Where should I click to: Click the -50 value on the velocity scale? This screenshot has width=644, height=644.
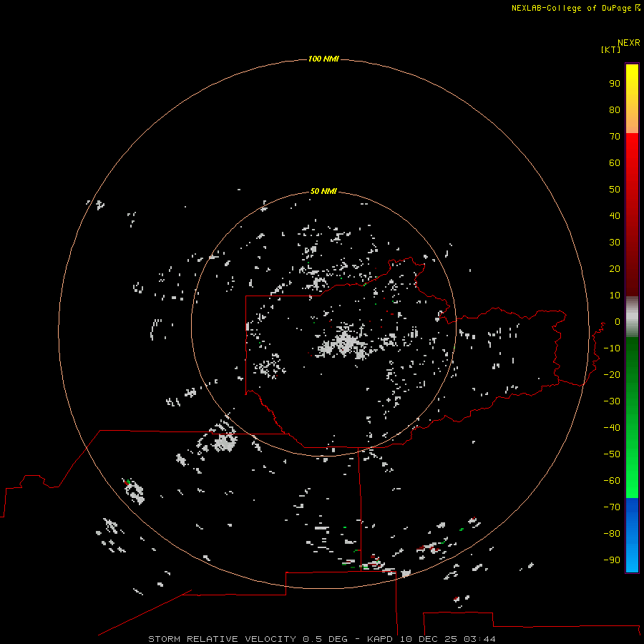(612, 454)
